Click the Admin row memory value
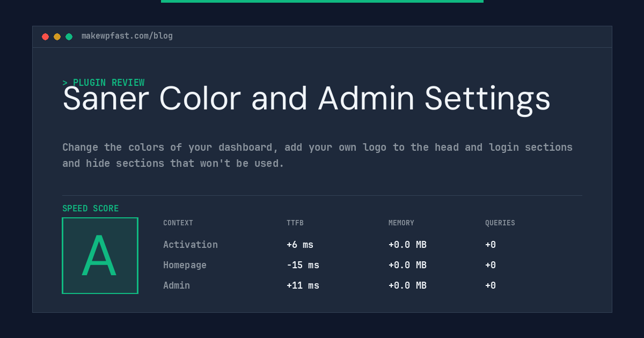This screenshot has height=338, width=644. 407,285
